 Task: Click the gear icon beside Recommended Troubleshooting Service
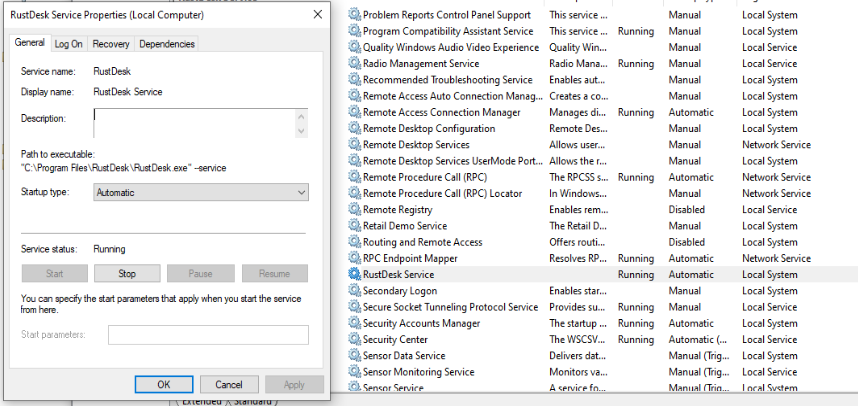tap(355, 80)
